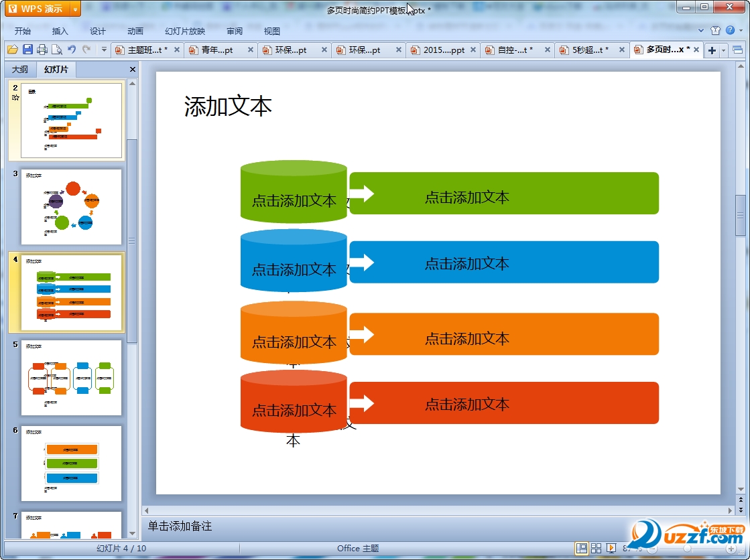
Task: Open the 开始 menu tab
Action: [23, 31]
